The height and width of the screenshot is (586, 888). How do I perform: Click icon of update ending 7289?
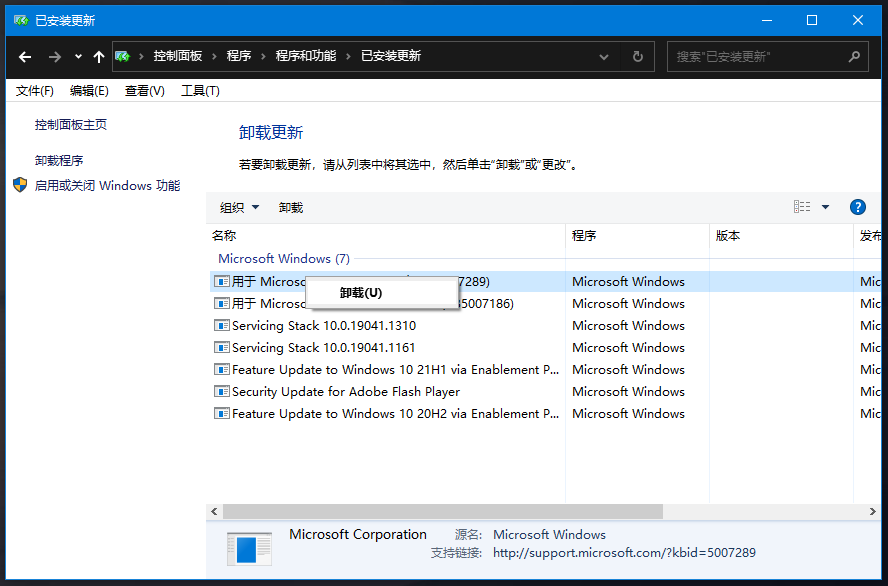[221, 281]
